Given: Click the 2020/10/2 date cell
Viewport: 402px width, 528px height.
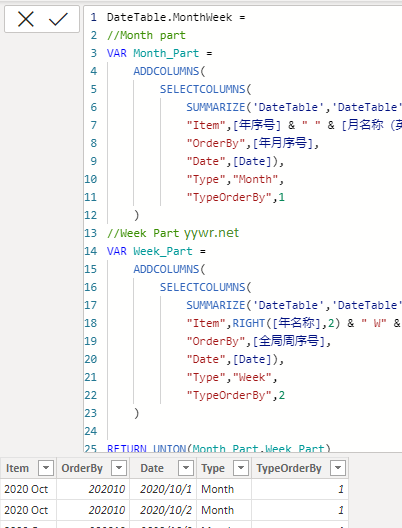Looking at the screenshot, I should [163, 510].
